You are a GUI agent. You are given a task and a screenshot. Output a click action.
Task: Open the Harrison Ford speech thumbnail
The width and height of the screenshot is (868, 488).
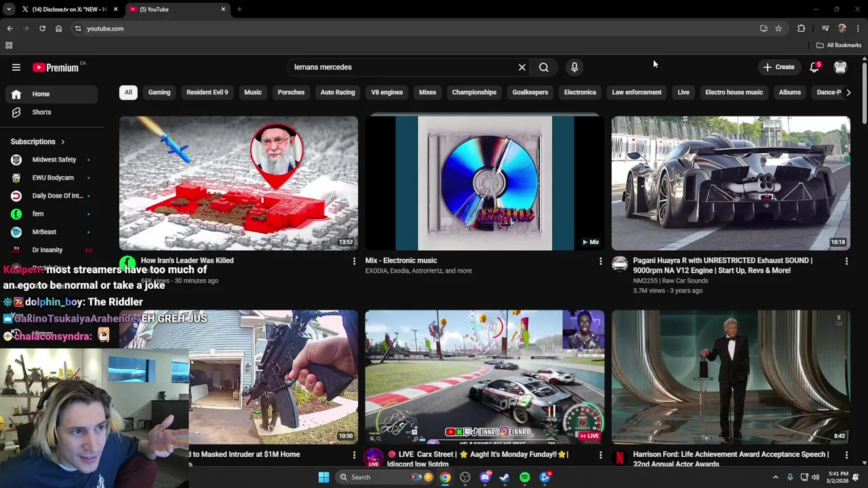[x=731, y=377]
